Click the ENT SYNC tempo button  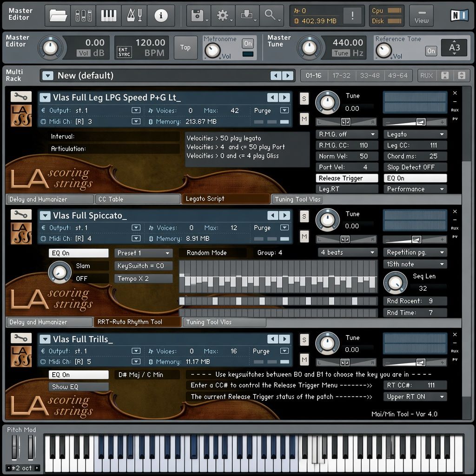pyautogui.click(x=124, y=52)
